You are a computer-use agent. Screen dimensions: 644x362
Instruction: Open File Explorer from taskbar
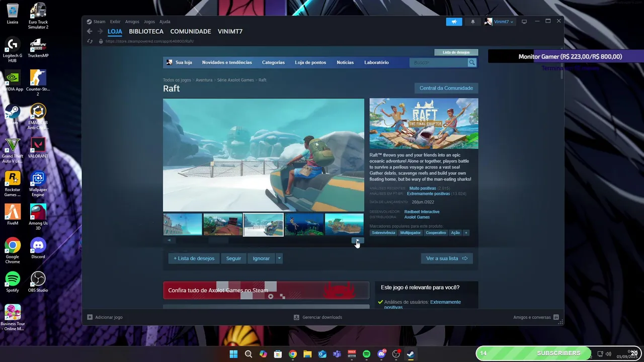click(307, 354)
